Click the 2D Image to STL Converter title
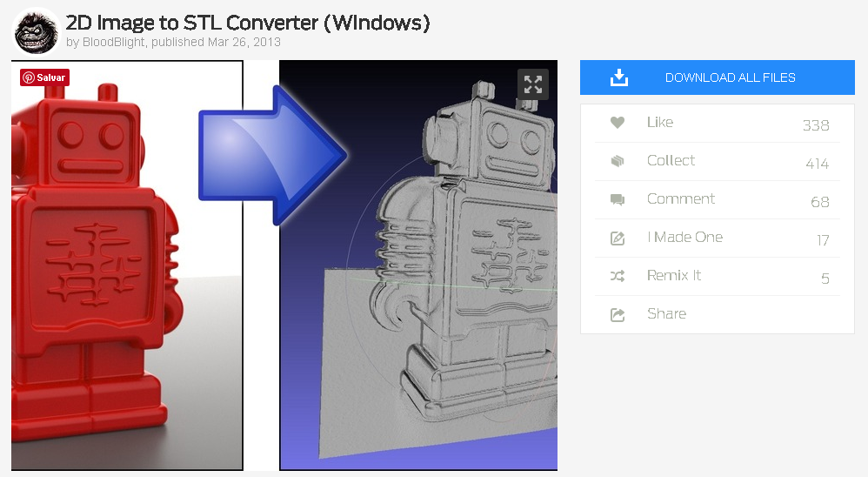 coord(248,23)
